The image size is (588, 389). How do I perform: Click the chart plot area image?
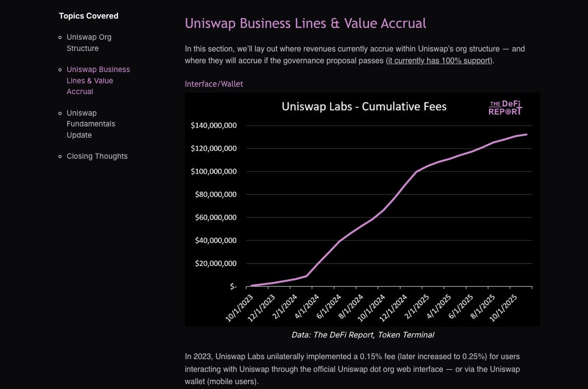tap(363, 211)
